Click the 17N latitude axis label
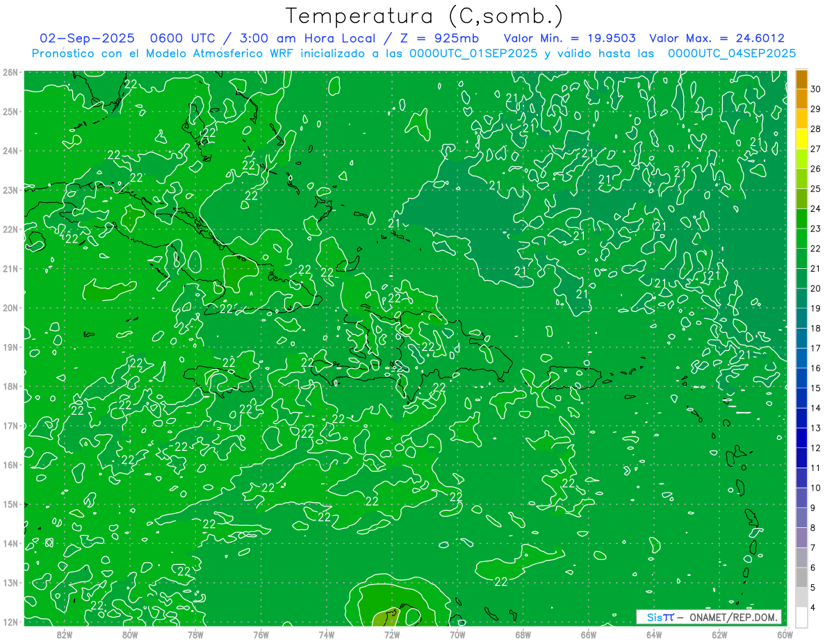The height and width of the screenshot is (644, 834). (10, 426)
